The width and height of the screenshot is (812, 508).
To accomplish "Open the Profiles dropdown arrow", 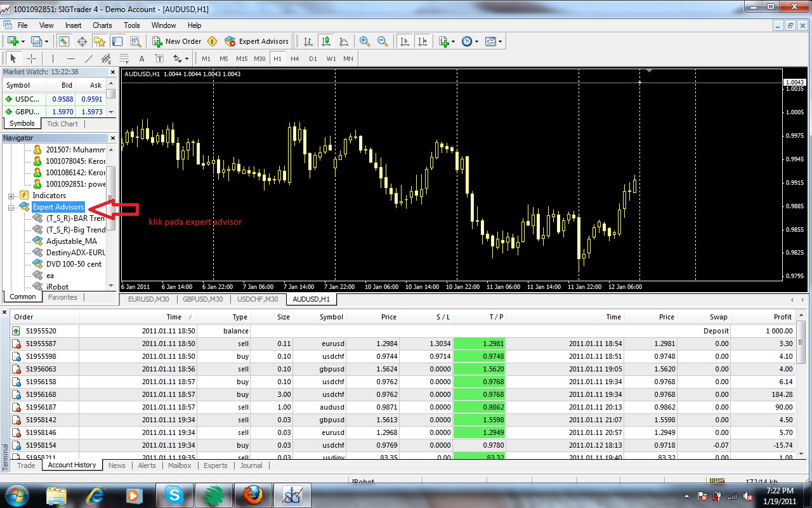I will pos(47,41).
